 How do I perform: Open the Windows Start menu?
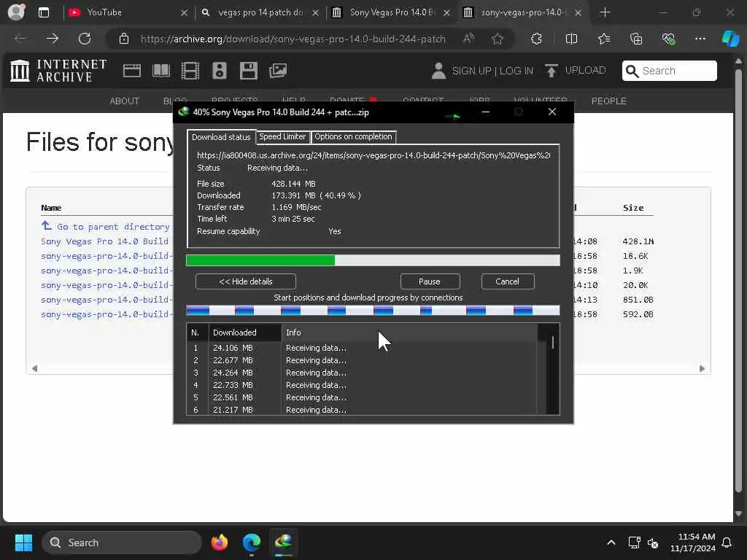coord(23,542)
